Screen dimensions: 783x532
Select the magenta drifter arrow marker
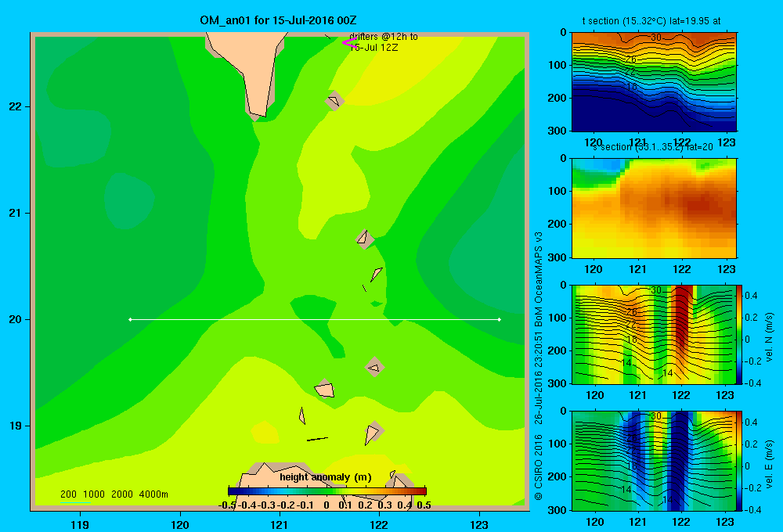point(349,42)
